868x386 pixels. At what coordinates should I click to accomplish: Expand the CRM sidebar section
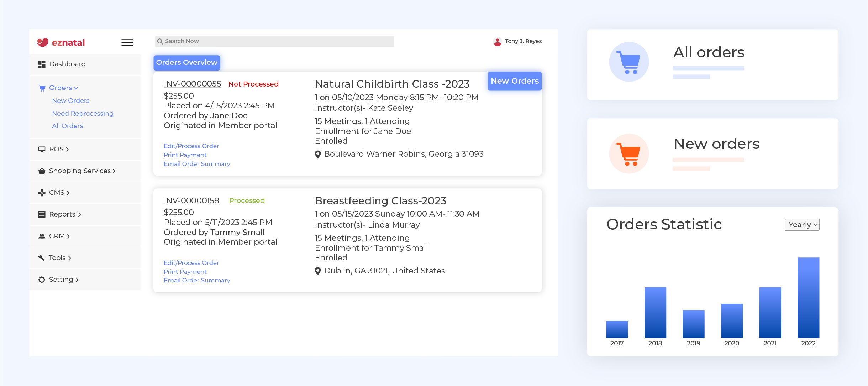59,236
